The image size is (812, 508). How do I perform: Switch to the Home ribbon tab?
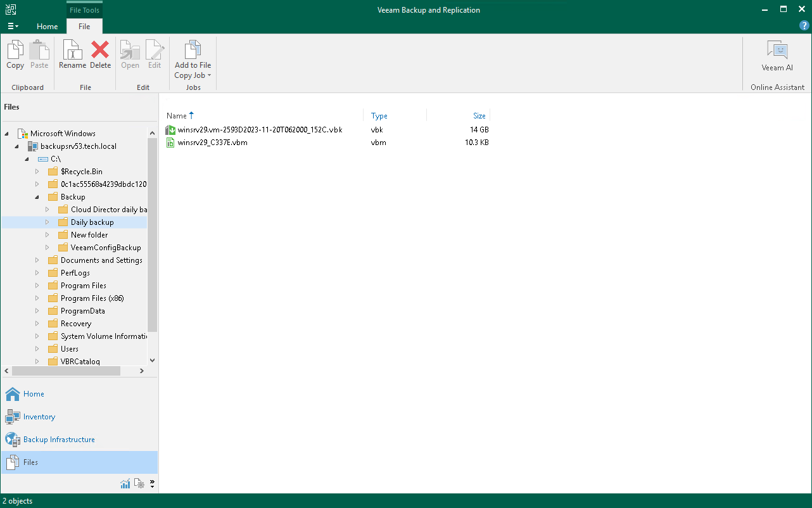[47, 27]
